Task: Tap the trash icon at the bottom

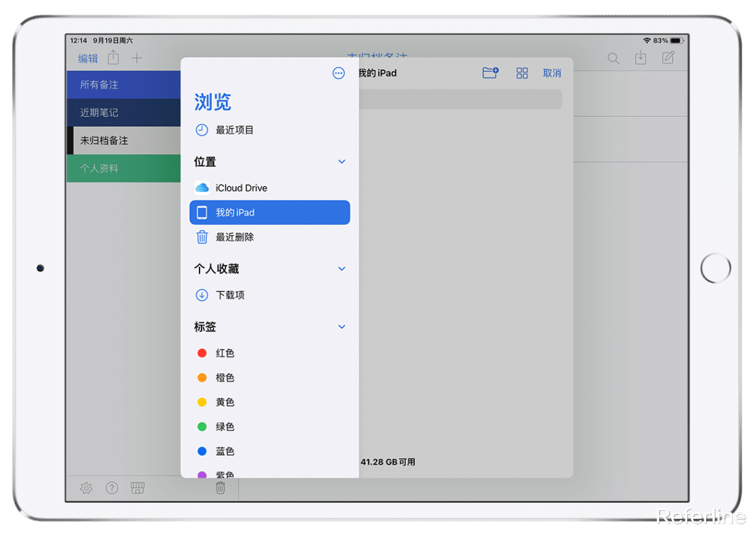Action: [220, 488]
